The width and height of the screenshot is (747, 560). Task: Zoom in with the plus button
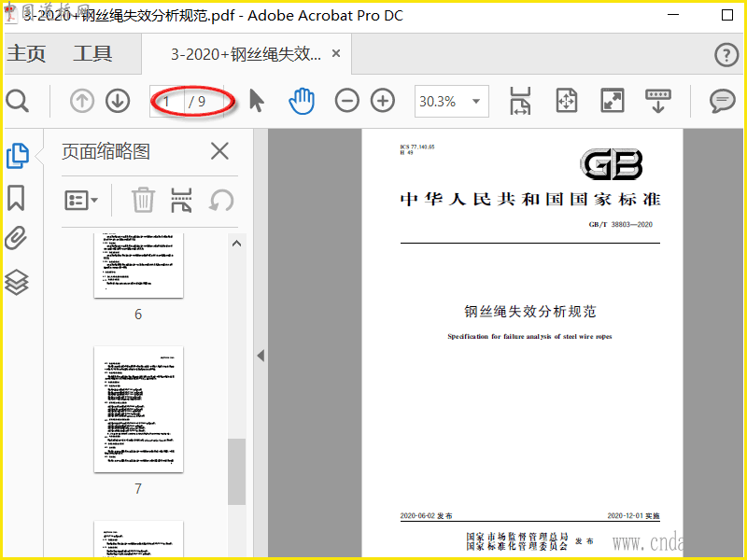point(383,101)
